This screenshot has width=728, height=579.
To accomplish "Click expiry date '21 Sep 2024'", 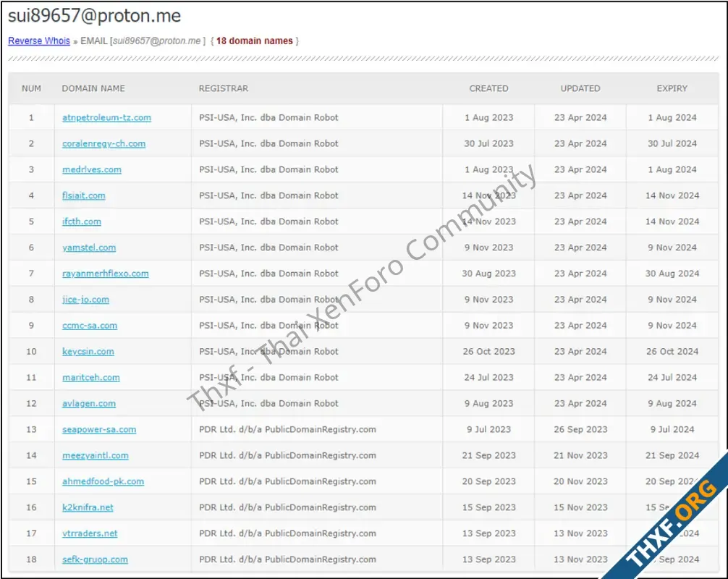I will [x=672, y=455].
